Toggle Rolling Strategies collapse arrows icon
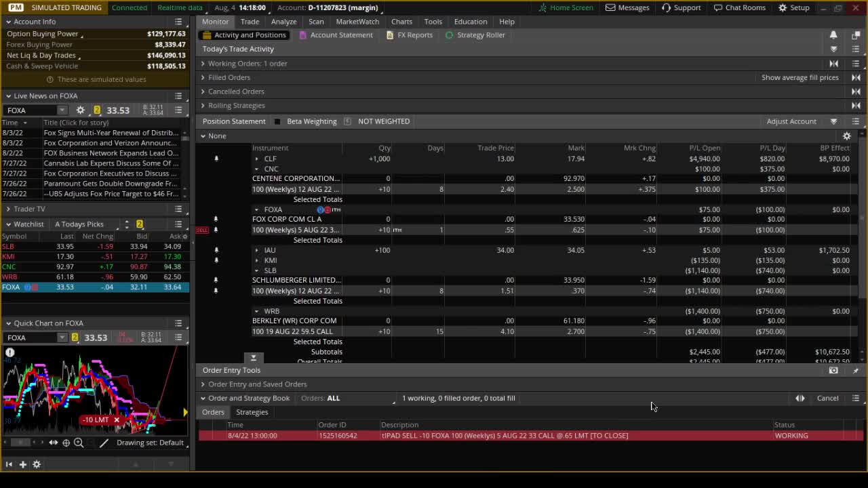868x488 pixels. (856, 106)
